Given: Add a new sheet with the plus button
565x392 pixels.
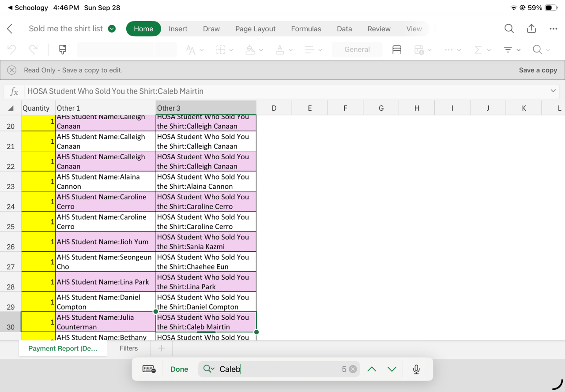Looking at the screenshot, I should tap(162, 348).
